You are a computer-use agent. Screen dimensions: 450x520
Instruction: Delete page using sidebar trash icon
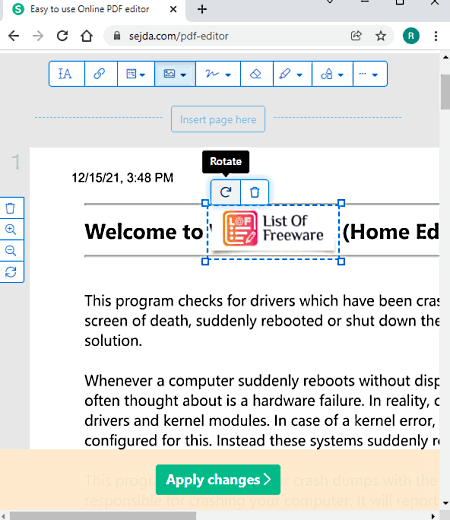coord(11,208)
